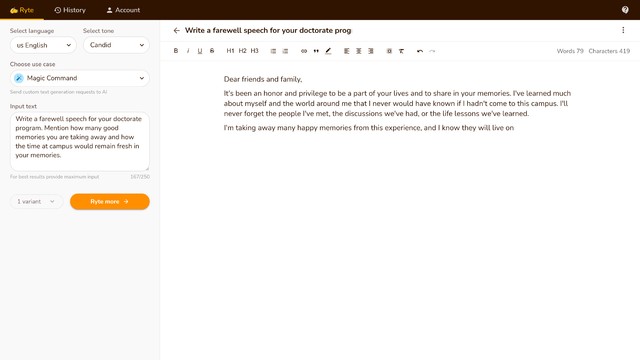Go back using the arrow beside title
The height and width of the screenshot is (360, 640).
pyautogui.click(x=176, y=30)
